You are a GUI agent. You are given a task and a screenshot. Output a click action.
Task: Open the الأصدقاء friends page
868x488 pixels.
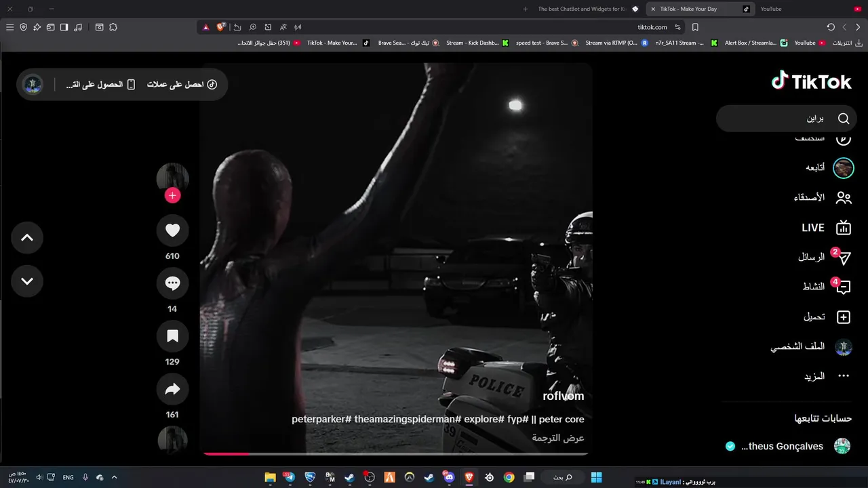point(822,197)
